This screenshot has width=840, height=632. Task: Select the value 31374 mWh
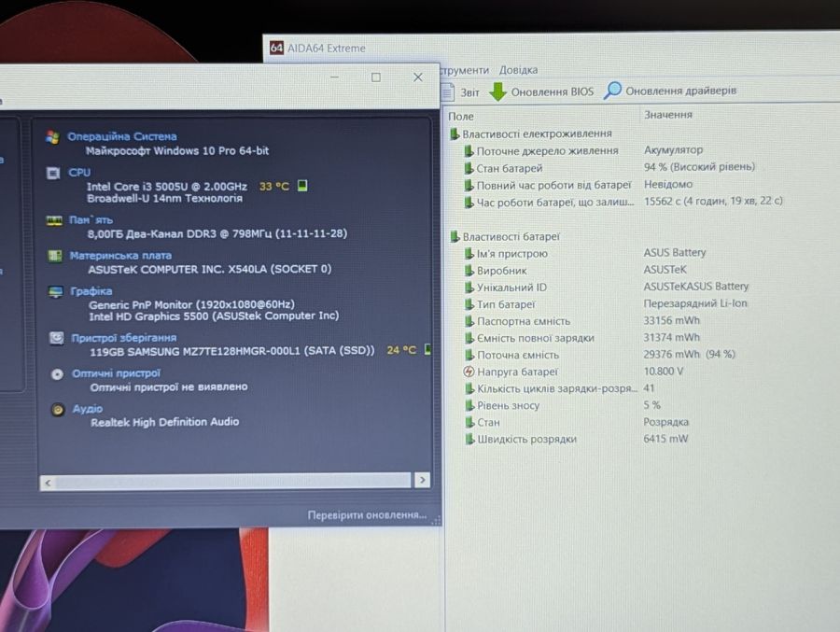(672, 337)
